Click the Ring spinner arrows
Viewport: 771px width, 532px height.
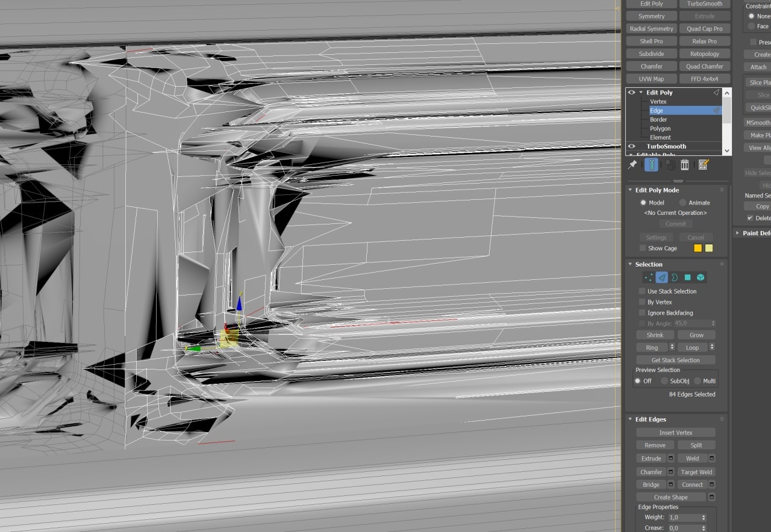(x=672, y=347)
